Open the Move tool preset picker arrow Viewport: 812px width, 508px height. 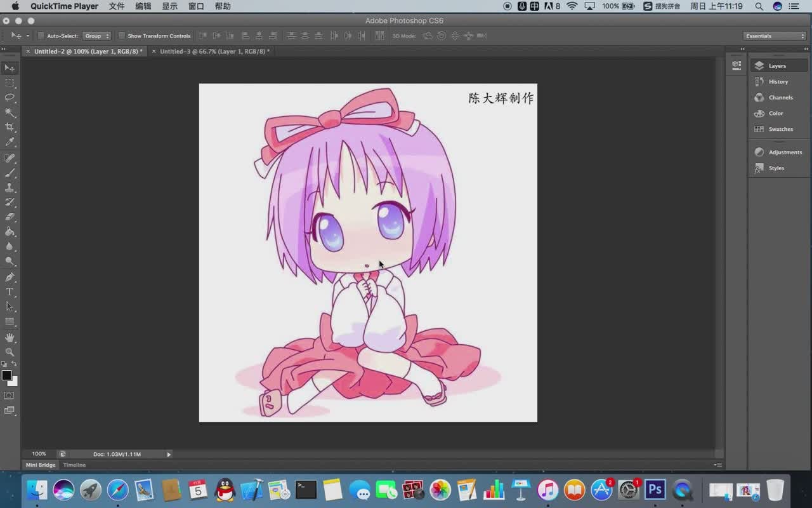click(28, 36)
